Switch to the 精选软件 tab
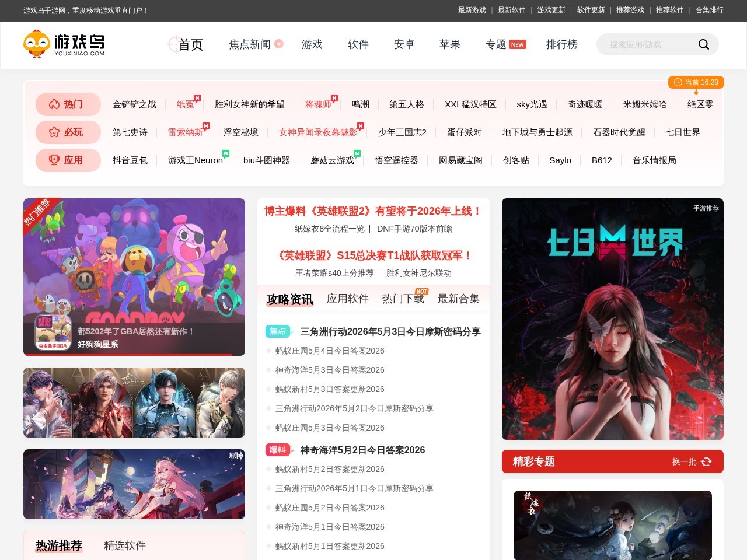747x560 pixels. 125,545
